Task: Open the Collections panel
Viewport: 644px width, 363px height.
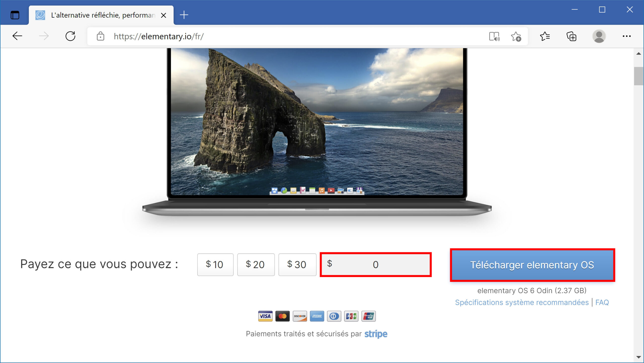Action: click(x=571, y=36)
